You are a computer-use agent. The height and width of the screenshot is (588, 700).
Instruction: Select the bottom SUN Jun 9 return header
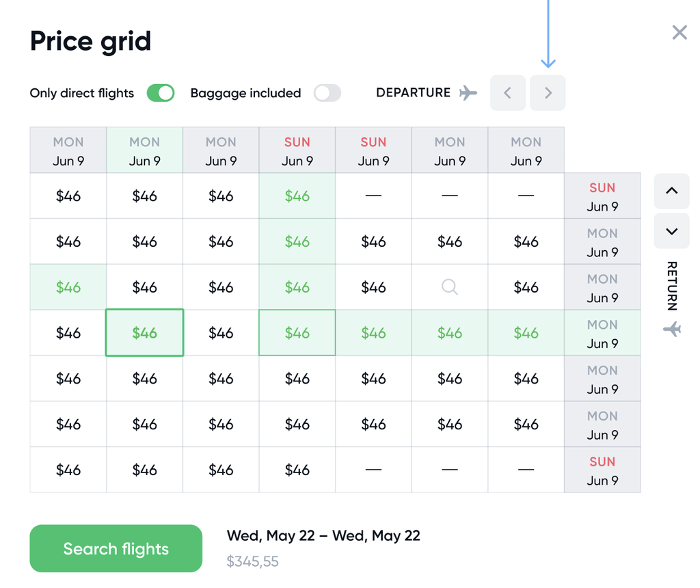click(x=603, y=470)
